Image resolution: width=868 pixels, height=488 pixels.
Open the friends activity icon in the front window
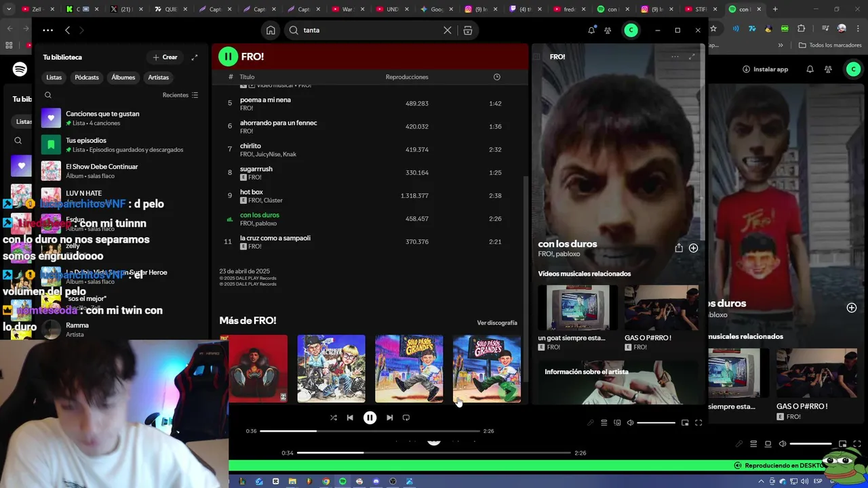tap(608, 30)
